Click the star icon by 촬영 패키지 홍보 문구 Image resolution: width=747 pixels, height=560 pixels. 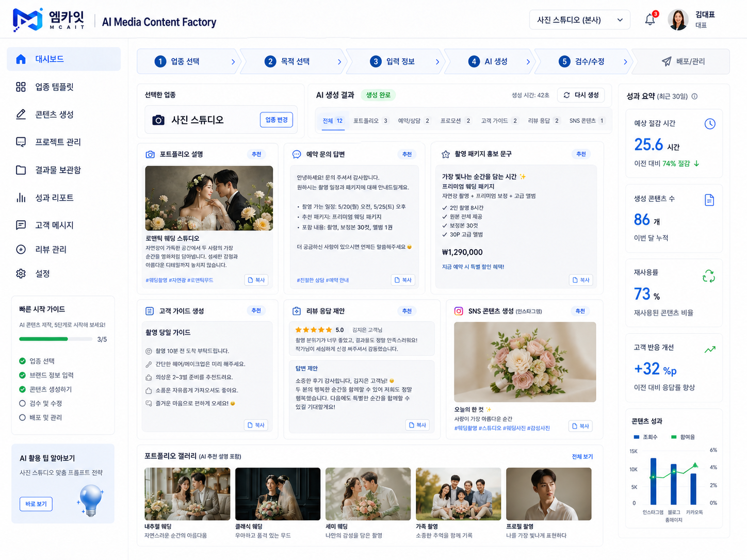click(x=446, y=154)
